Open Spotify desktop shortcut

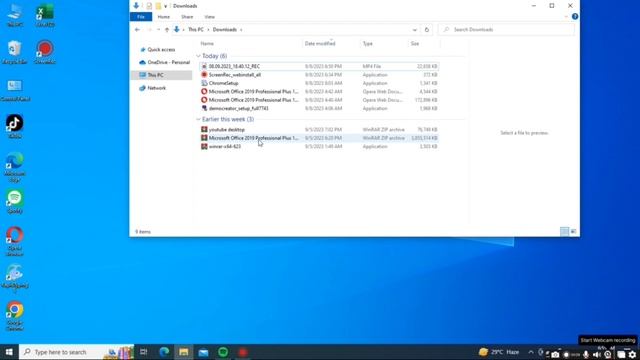[x=15, y=202]
